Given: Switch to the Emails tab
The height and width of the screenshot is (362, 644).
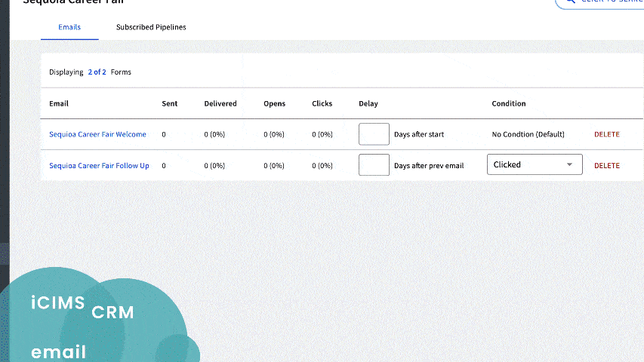Looking at the screenshot, I should [x=69, y=27].
